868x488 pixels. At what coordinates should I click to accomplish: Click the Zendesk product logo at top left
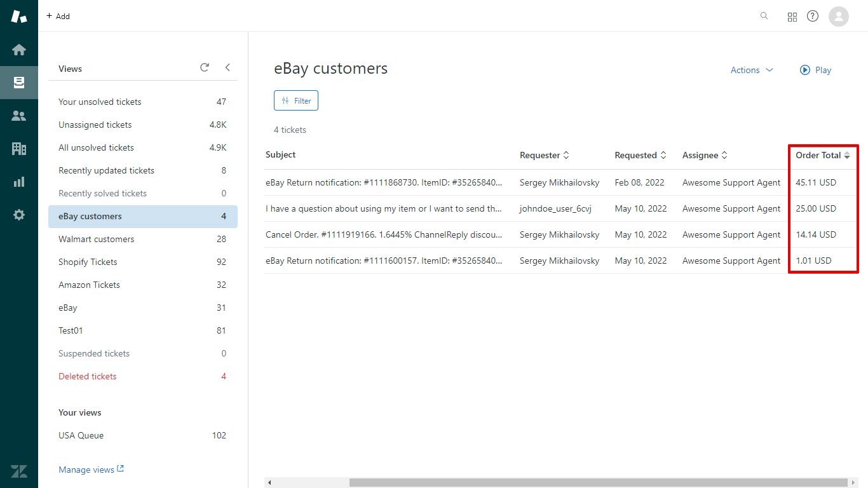[x=19, y=17]
